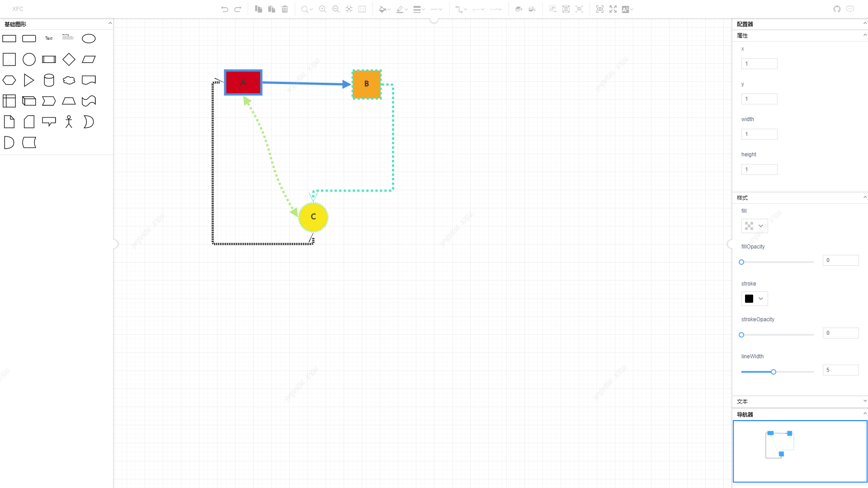Open the language switch dropdown in toolbar
This screenshot has width=868, height=488.
pyautogui.click(x=627, y=9)
